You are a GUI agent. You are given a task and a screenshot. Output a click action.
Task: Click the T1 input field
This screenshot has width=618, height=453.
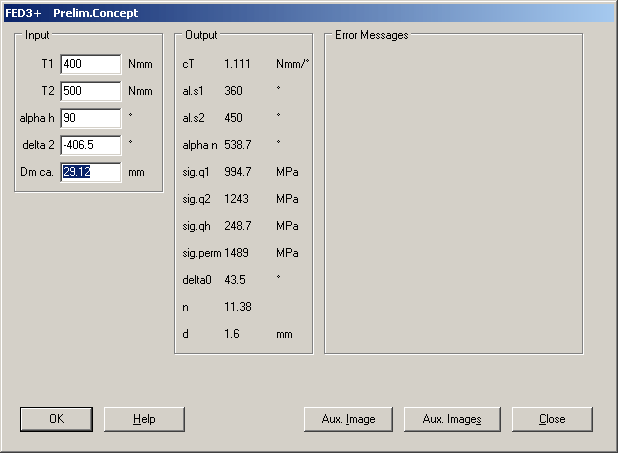[90, 64]
